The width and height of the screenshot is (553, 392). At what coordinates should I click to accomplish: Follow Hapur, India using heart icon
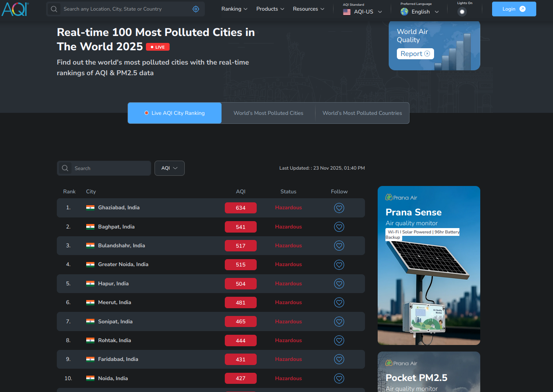pos(339,284)
